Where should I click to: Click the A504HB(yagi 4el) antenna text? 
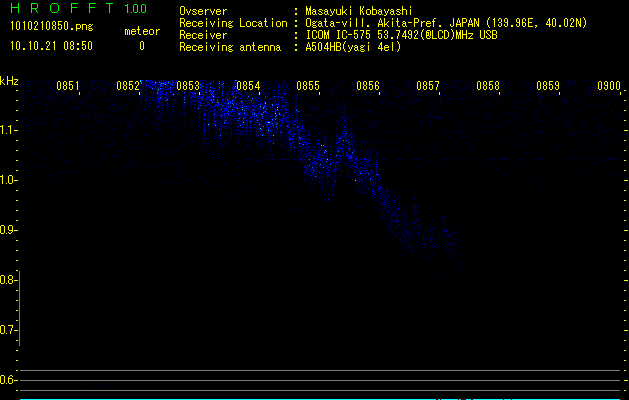click(353, 47)
